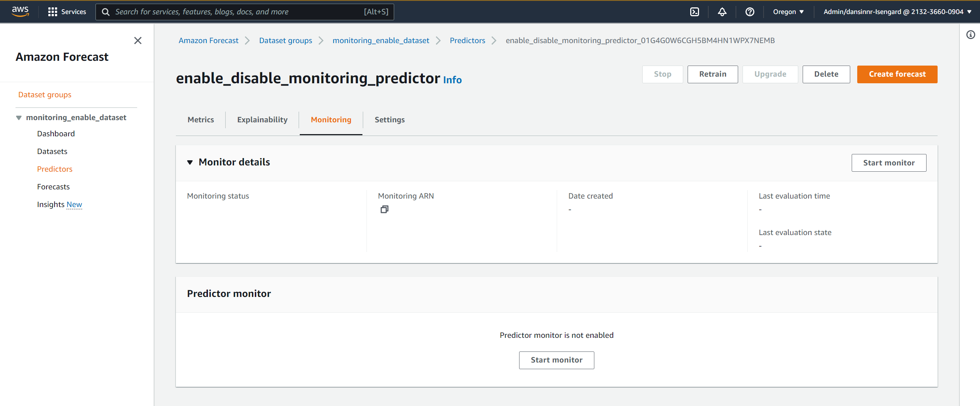Switch to the Settings tab
The width and height of the screenshot is (980, 406).
(389, 120)
